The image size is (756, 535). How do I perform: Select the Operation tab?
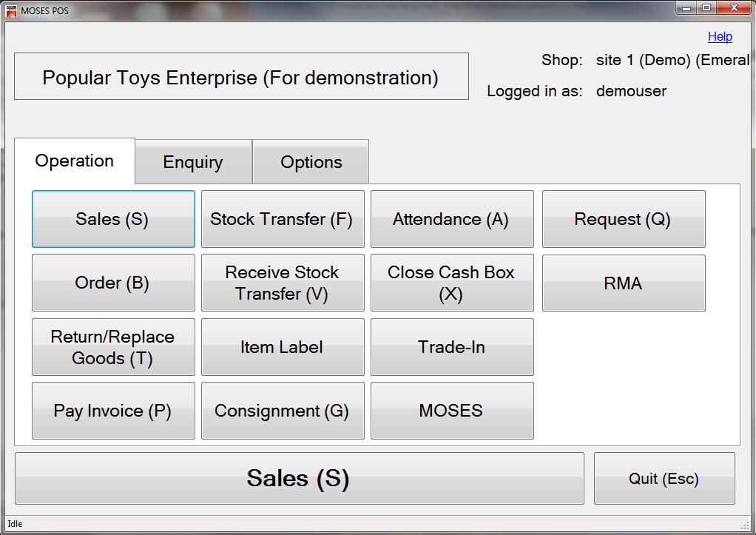75,161
